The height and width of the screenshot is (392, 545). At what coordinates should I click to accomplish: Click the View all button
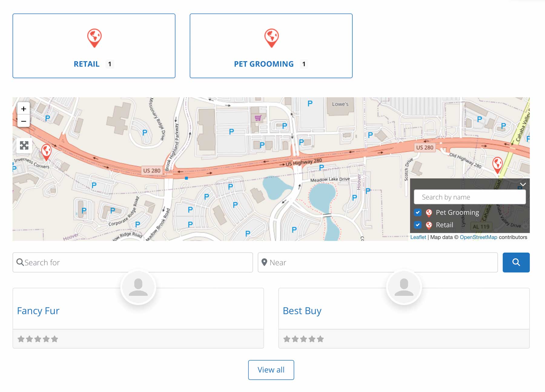click(271, 370)
